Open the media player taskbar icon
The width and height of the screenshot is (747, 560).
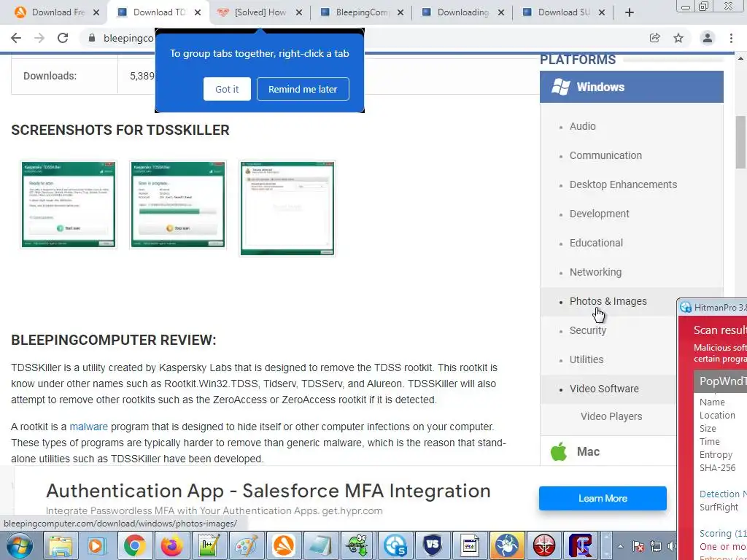pos(98,545)
